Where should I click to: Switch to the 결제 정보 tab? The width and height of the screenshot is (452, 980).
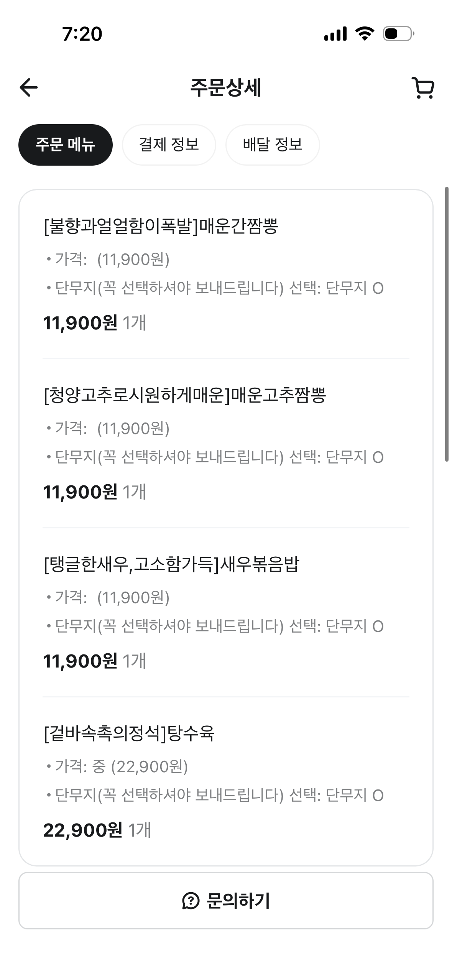tap(169, 145)
